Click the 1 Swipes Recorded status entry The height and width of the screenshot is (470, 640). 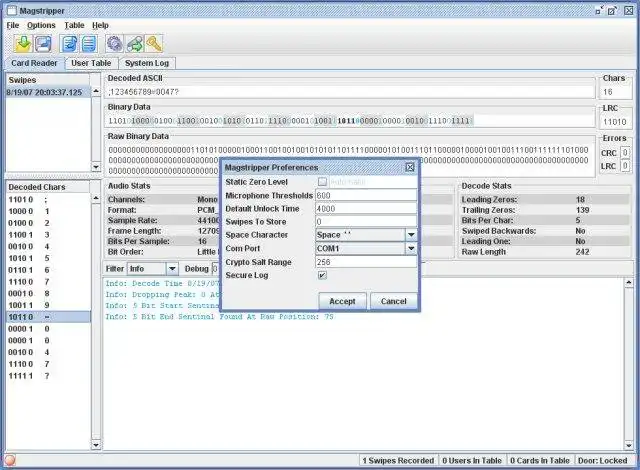tap(398, 461)
